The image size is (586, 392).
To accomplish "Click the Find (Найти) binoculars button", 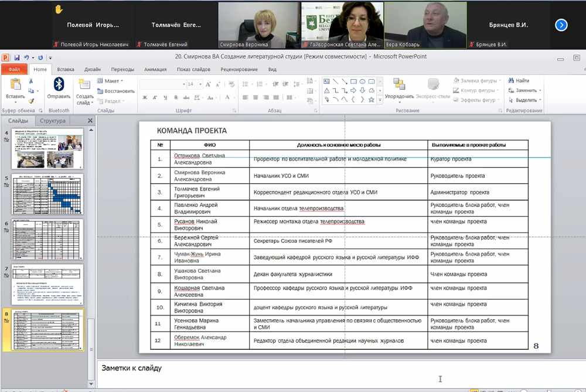I will coord(519,80).
